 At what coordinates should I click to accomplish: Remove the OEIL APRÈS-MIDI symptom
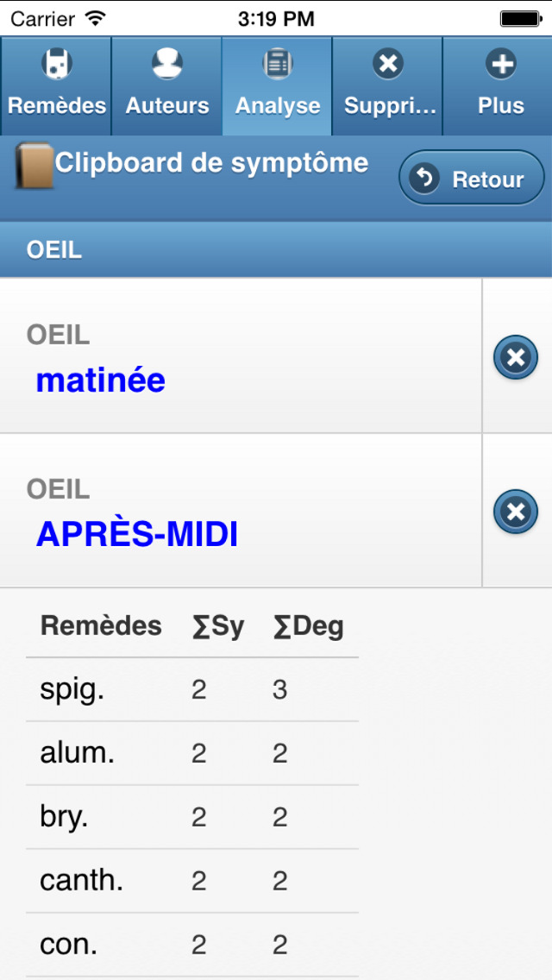[516, 512]
